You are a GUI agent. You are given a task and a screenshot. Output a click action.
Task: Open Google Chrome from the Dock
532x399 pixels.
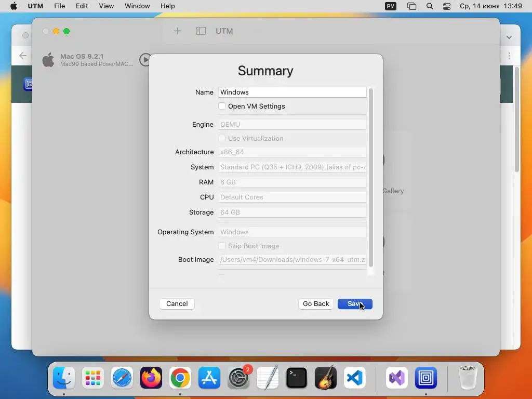180,378
